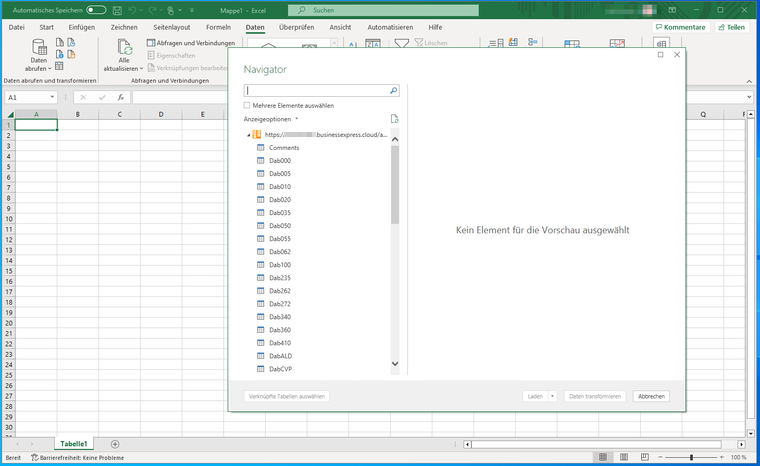The width and height of the screenshot is (760, 466).
Task: Click the Dab035 table icon
Action: (261, 213)
